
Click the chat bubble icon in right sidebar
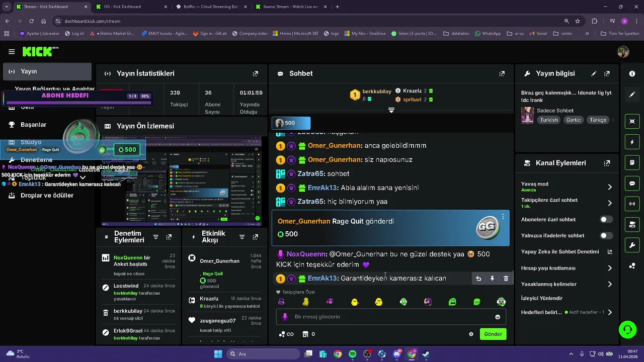pyautogui.click(x=632, y=184)
